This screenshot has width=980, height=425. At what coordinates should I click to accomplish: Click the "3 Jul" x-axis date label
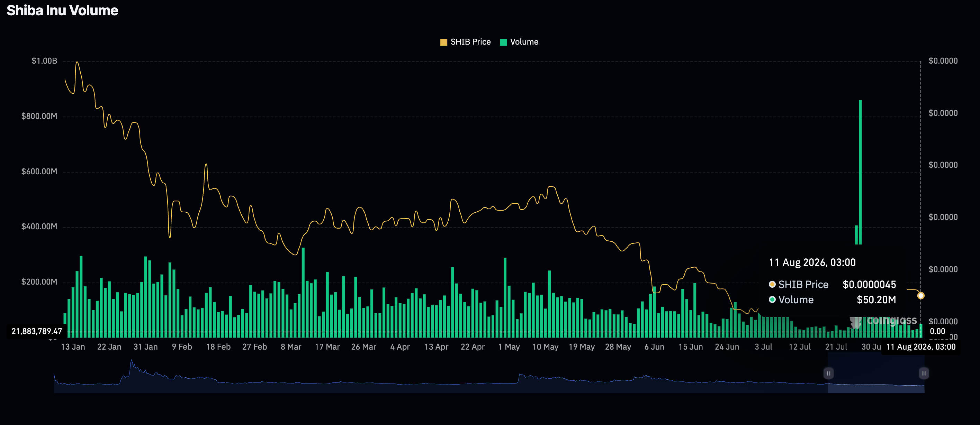764,347
